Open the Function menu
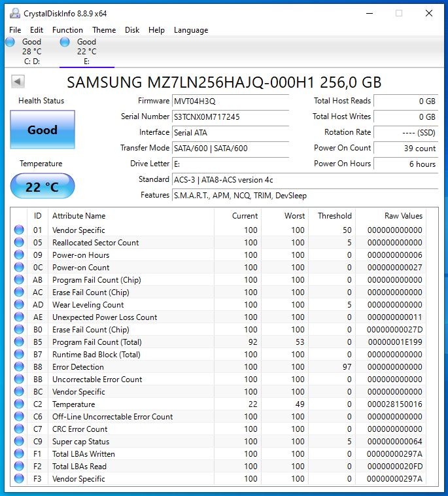448x496 pixels. click(x=67, y=30)
